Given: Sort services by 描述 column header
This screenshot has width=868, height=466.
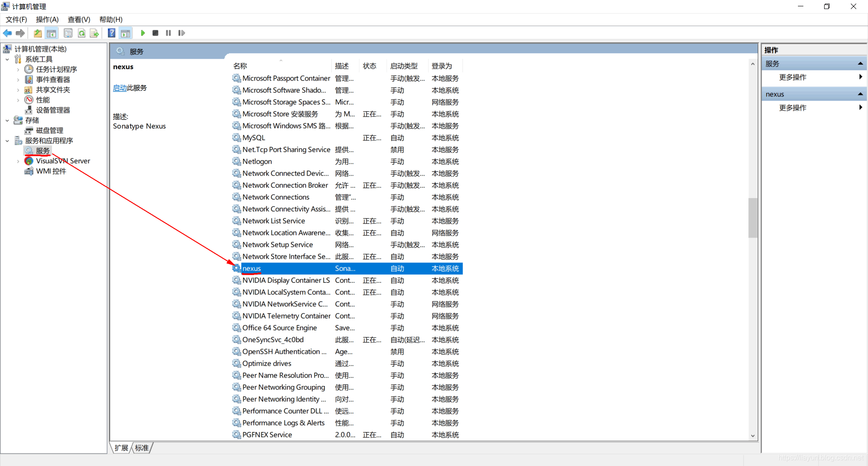Looking at the screenshot, I should pyautogui.click(x=345, y=66).
